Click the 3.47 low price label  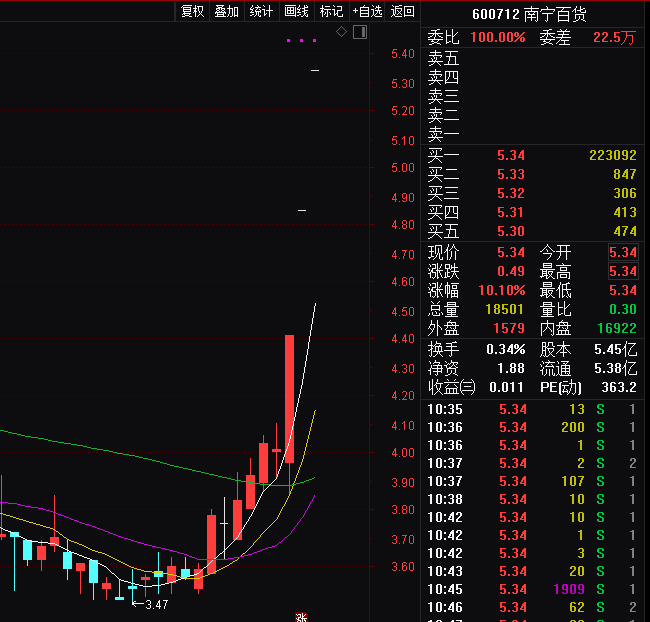tap(156, 605)
